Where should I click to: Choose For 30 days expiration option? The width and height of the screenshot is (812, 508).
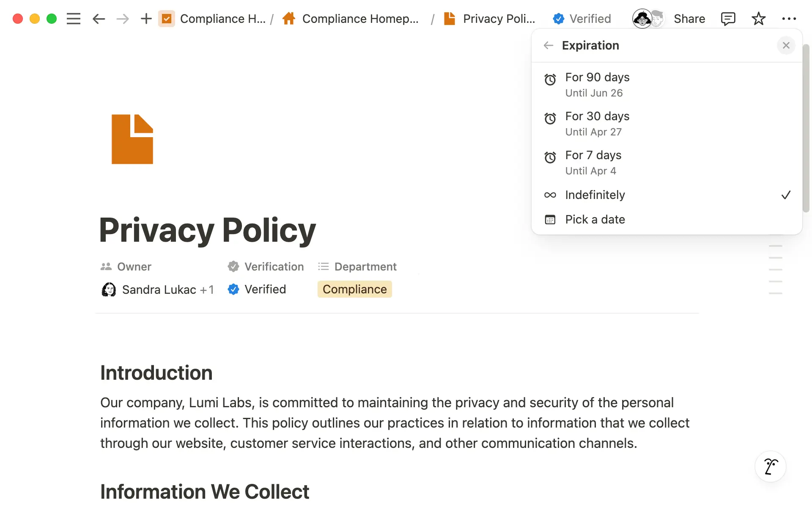coord(597,124)
